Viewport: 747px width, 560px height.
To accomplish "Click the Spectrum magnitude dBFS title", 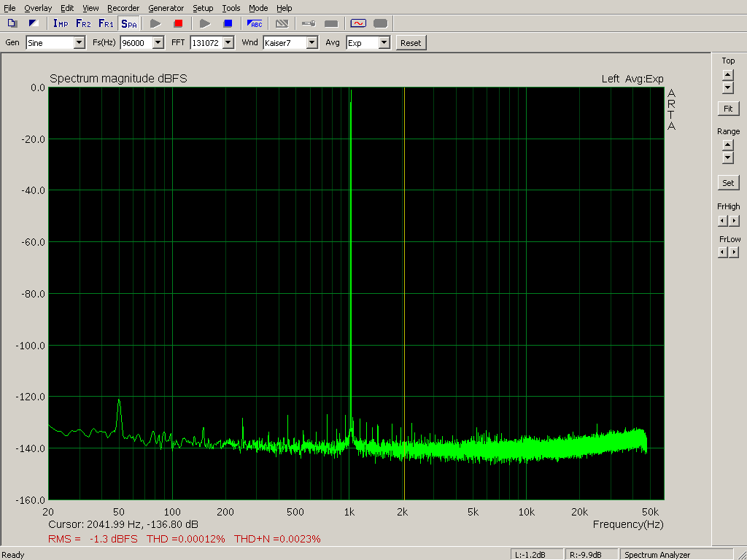I will pyautogui.click(x=118, y=79).
